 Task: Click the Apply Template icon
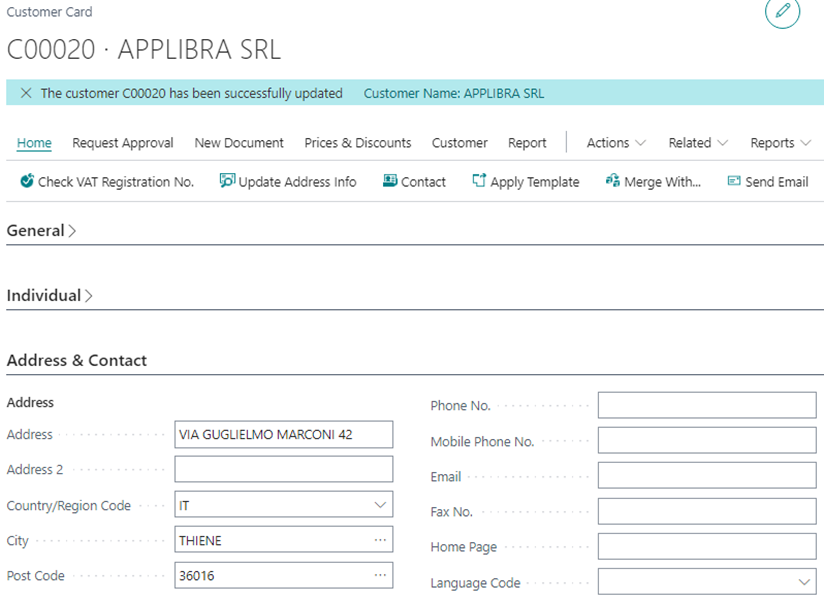479,181
